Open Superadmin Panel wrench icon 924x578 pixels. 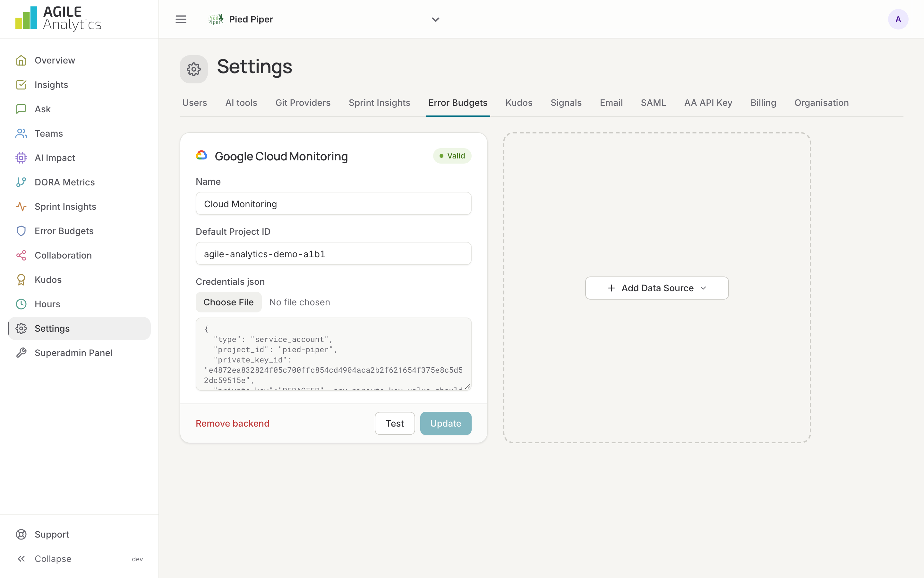[21, 353]
